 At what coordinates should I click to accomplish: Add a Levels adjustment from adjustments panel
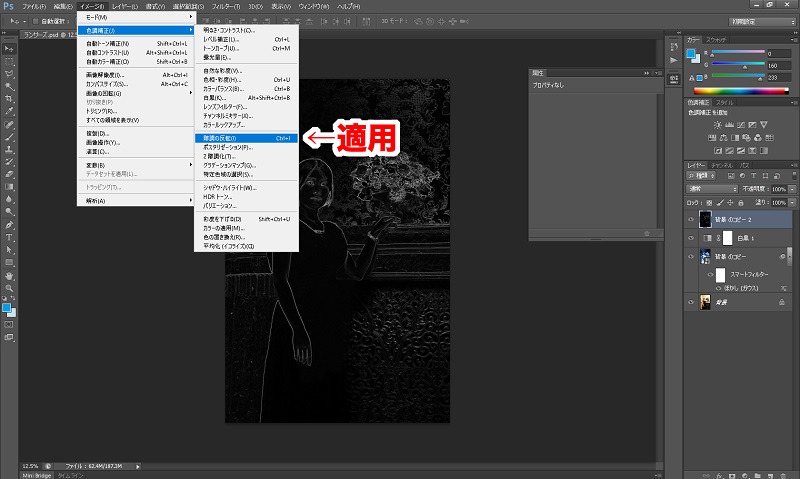click(x=729, y=124)
